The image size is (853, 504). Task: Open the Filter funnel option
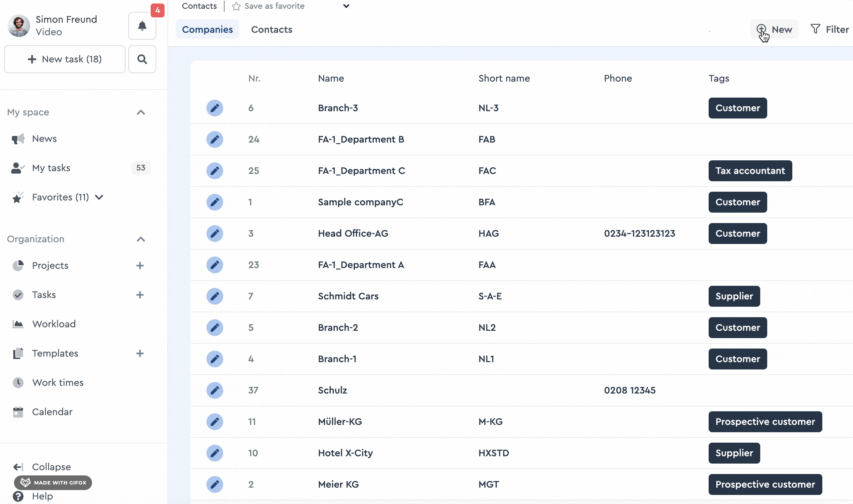(829, 29)
